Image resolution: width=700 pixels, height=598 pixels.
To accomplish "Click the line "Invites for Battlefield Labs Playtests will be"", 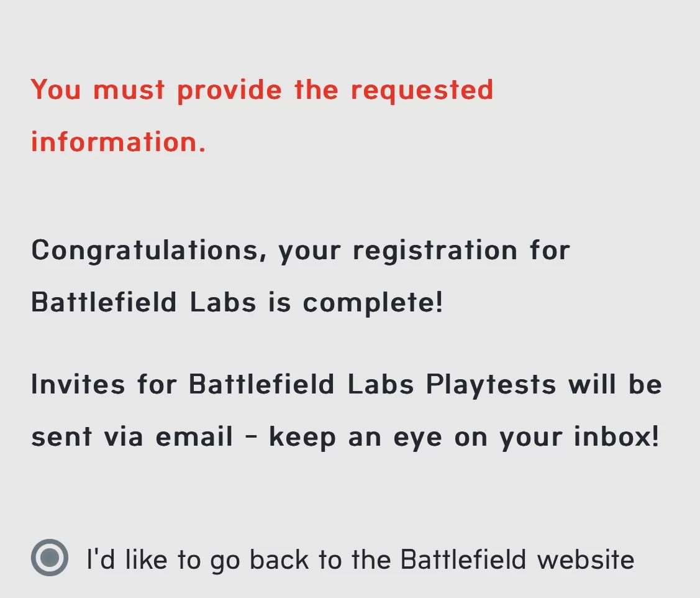I will pos(347,385).
